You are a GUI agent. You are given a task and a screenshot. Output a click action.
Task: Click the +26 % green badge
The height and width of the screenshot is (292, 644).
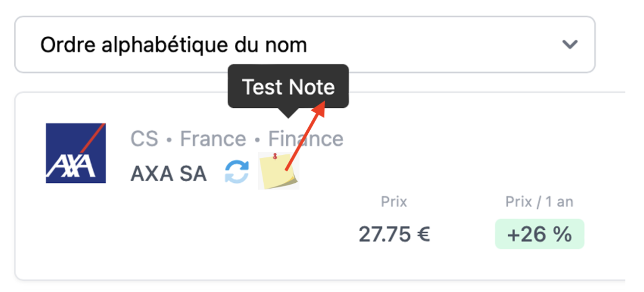tap(540, 234)
